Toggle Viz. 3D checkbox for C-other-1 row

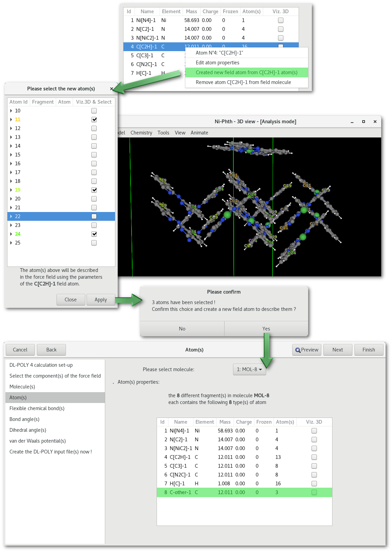[314, 492]
